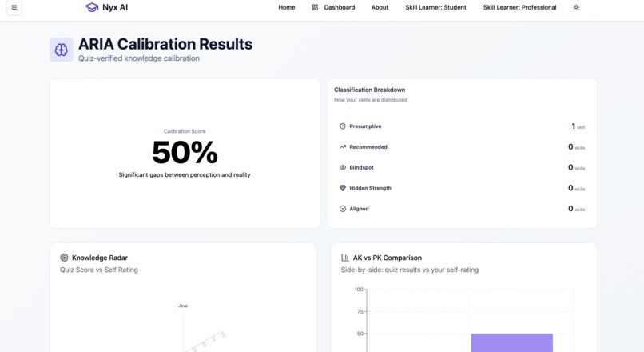
Task: Click the ARIA Calibration Results heading
Action: click(165, 44)
